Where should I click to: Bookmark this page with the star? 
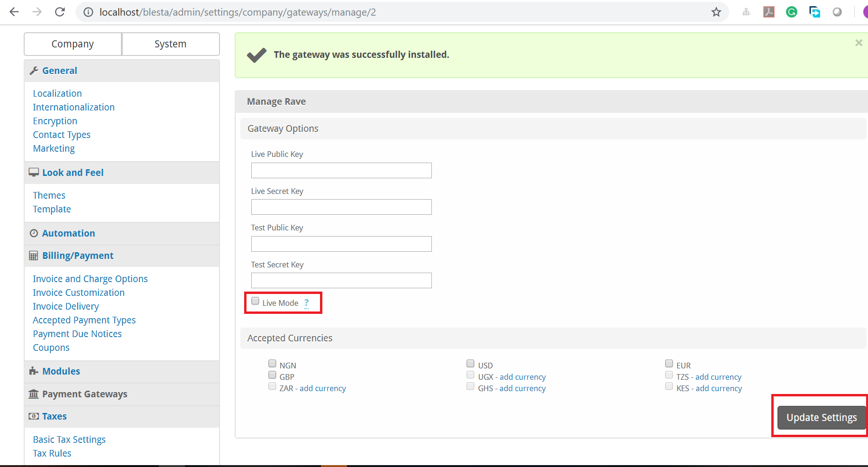click(x=716, y=12)
